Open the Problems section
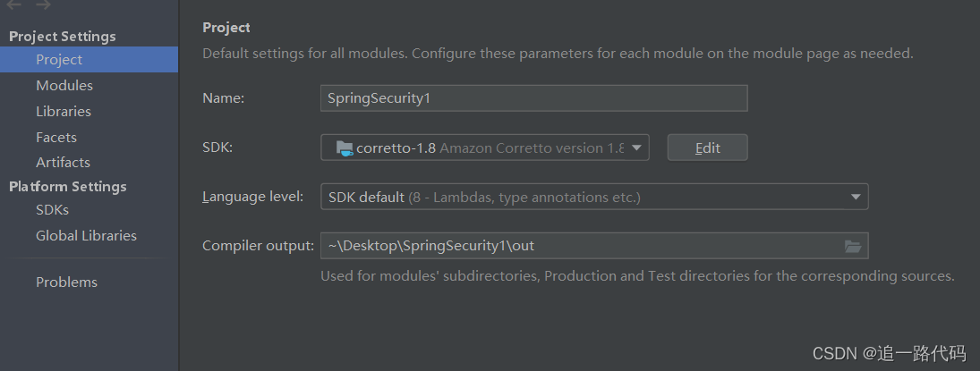Viewport: 980px width, 371px height. pyautogui.click(x=66, y=282)
